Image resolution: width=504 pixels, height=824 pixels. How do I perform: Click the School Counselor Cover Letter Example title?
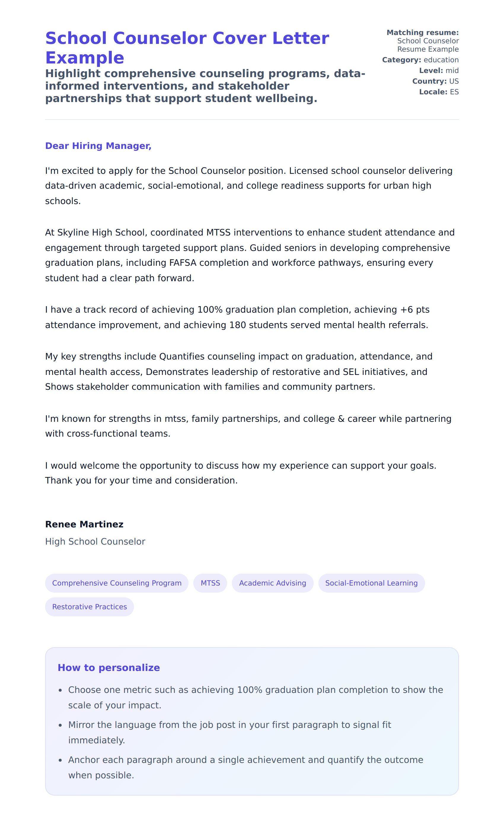187,47
